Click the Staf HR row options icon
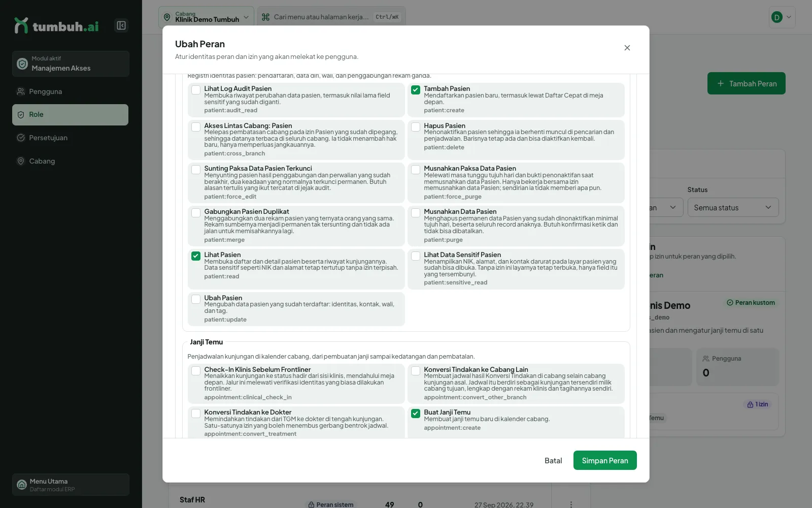 (x=571, y=504)
